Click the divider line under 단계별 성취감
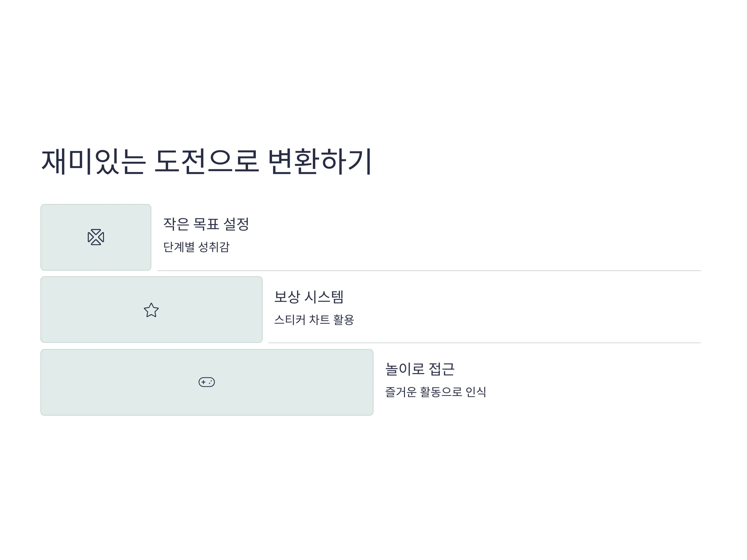 tap(429, 271)
